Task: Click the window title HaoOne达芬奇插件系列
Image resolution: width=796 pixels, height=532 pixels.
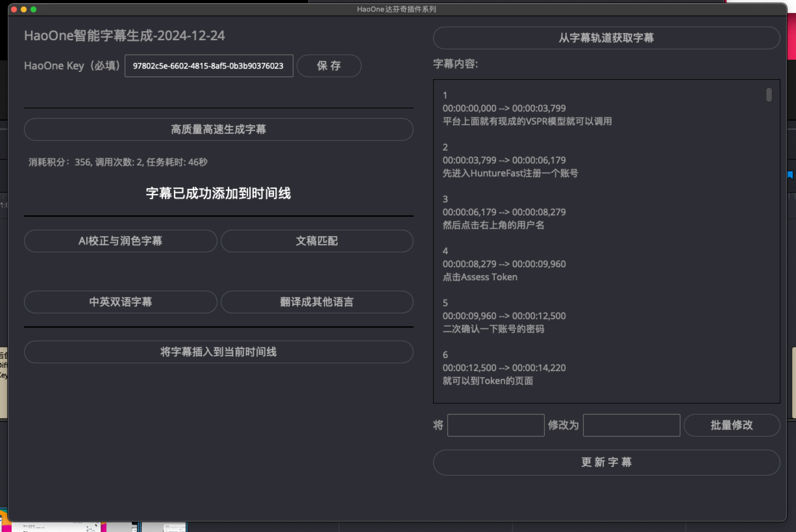Action: [397, 9]
